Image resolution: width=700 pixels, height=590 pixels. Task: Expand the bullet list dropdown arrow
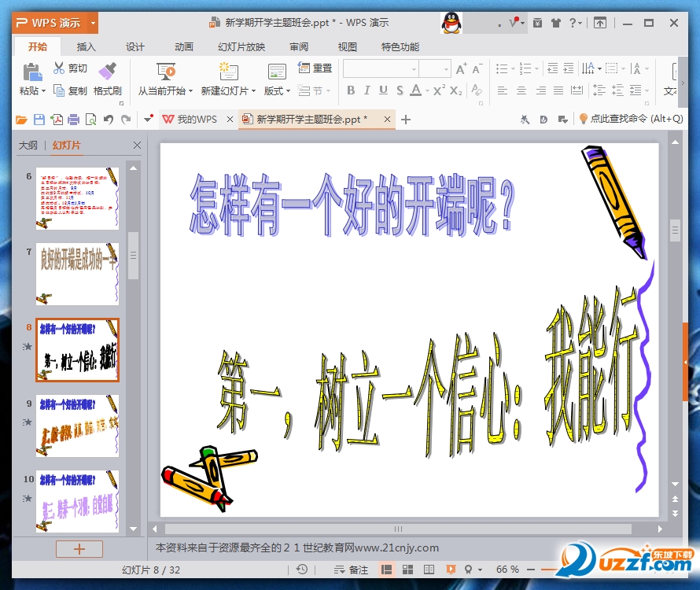(513, 68)
